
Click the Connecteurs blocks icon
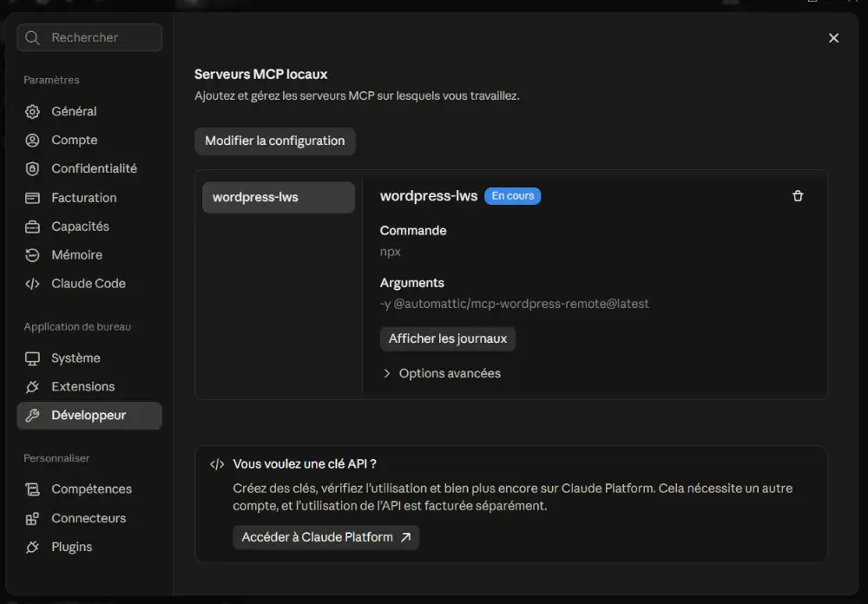[32, 518]
